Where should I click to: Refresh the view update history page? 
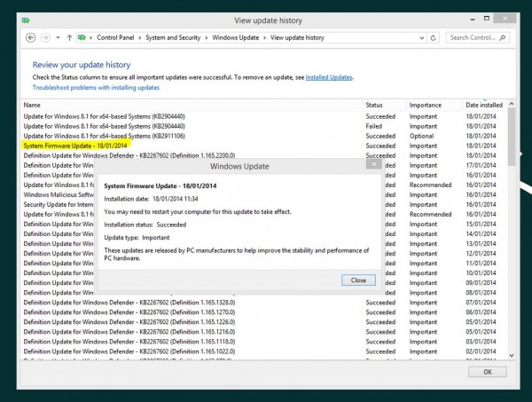[433, 38]
